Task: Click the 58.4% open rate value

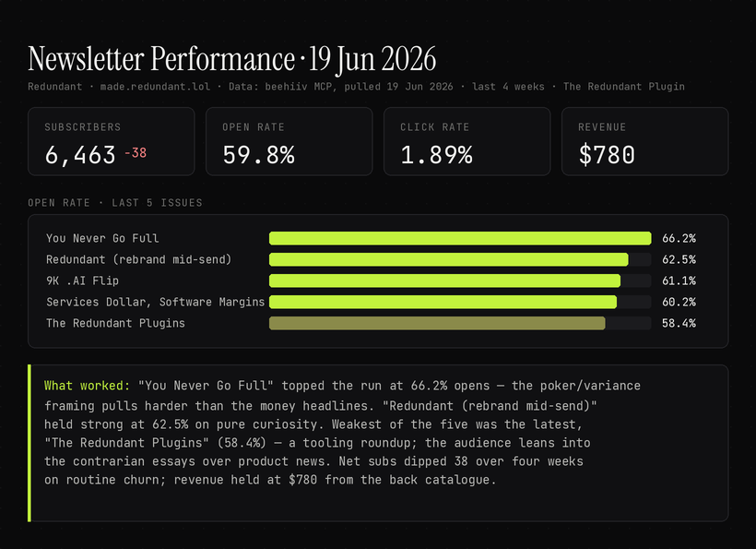Action: [679, 323]
